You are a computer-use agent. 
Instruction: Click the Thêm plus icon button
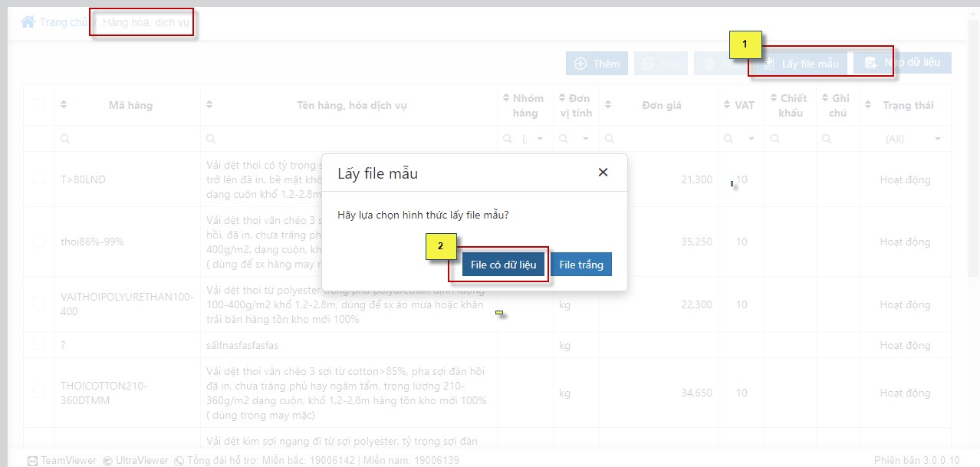pos(580,64)
